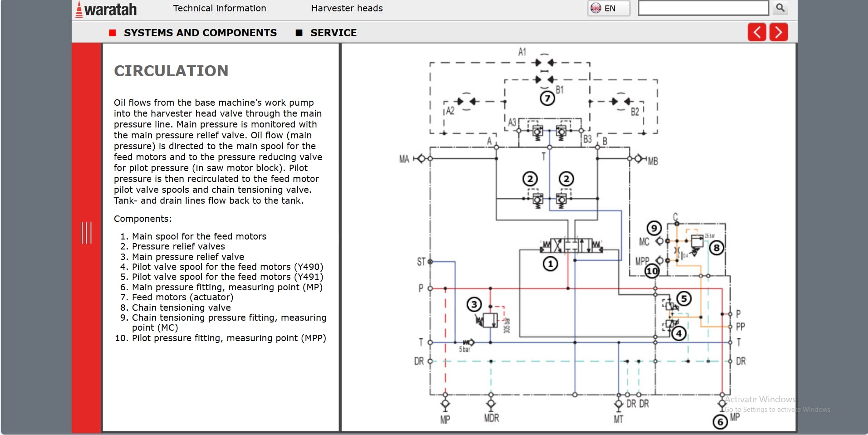868x435 pixels.
Task: Select the Harvester heads section
Action: 347,8
